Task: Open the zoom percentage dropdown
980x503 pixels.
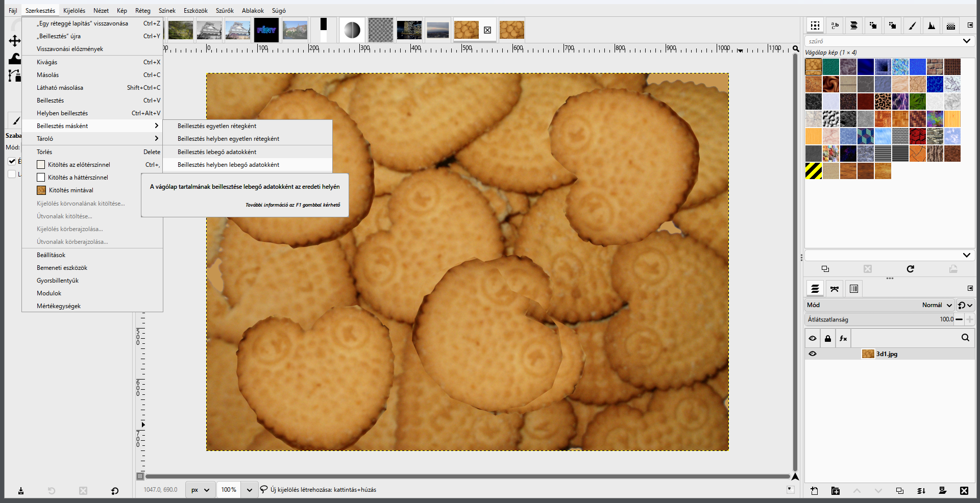Action: [x=249, y=490]
